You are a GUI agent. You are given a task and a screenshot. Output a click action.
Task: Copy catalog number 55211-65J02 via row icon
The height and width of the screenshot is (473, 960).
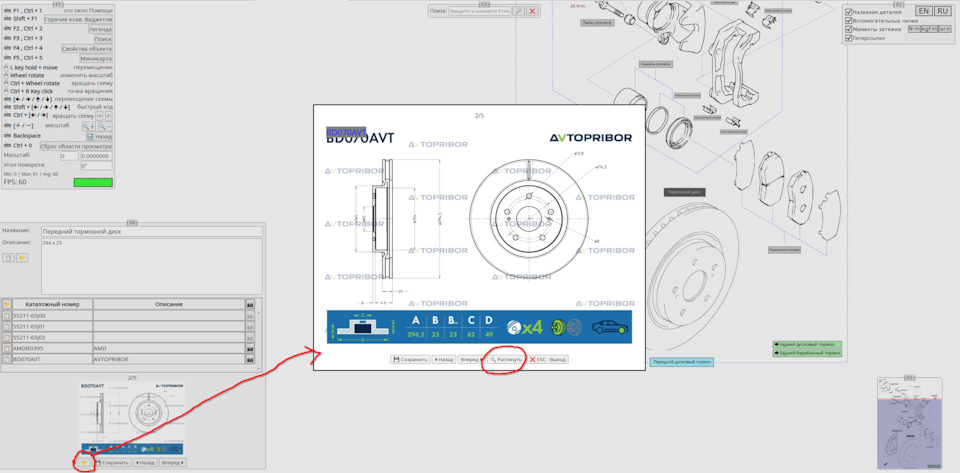pos(7,337)
